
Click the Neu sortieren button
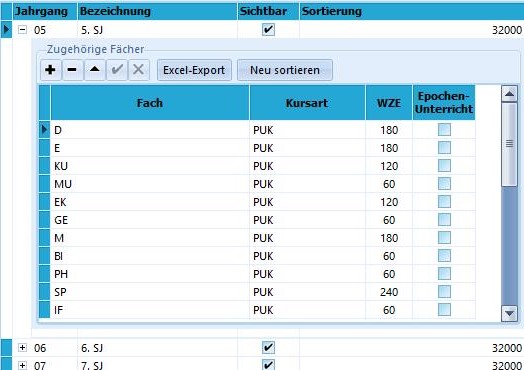pyautogui.click(x=285, y=70)
